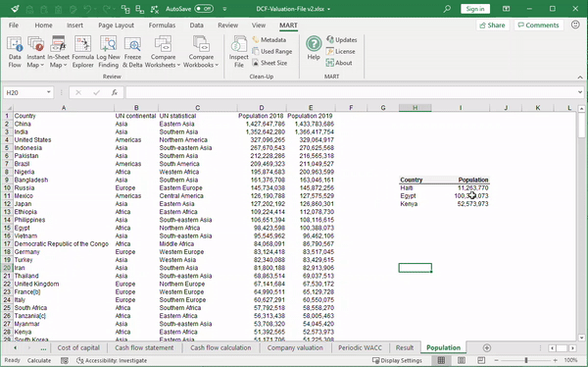Click the Sign in button

475,9
